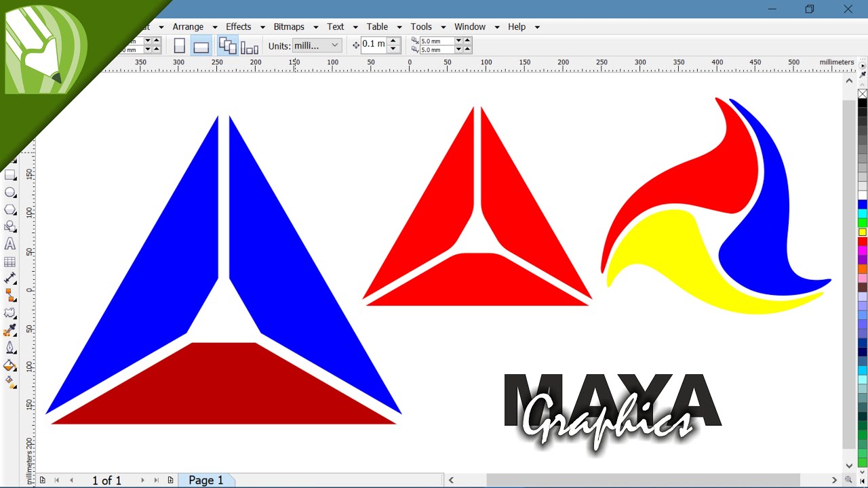This screenshot has width=868, height=488.
Task: Pick the orange palette swatch
Action: pos(863,269)
